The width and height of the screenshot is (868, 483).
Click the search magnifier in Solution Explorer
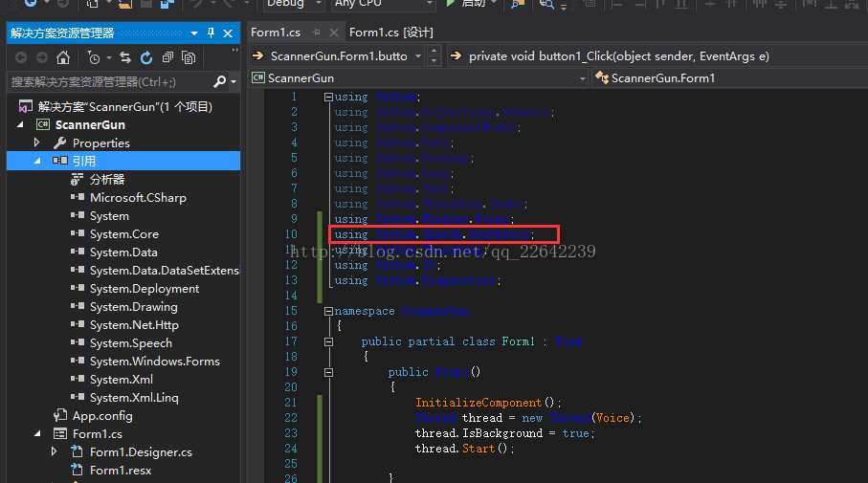(x=219, y=82)
